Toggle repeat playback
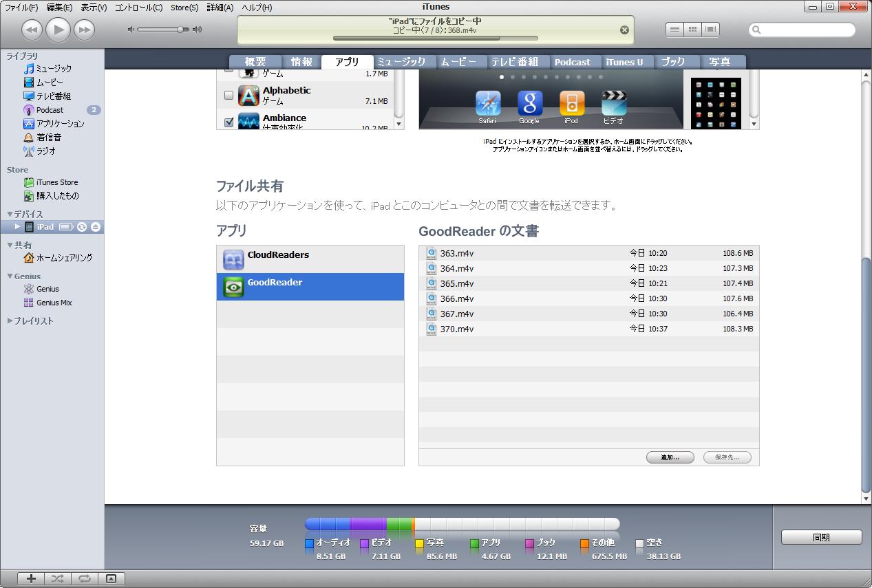The image size is (872, 588). point(84,579)
